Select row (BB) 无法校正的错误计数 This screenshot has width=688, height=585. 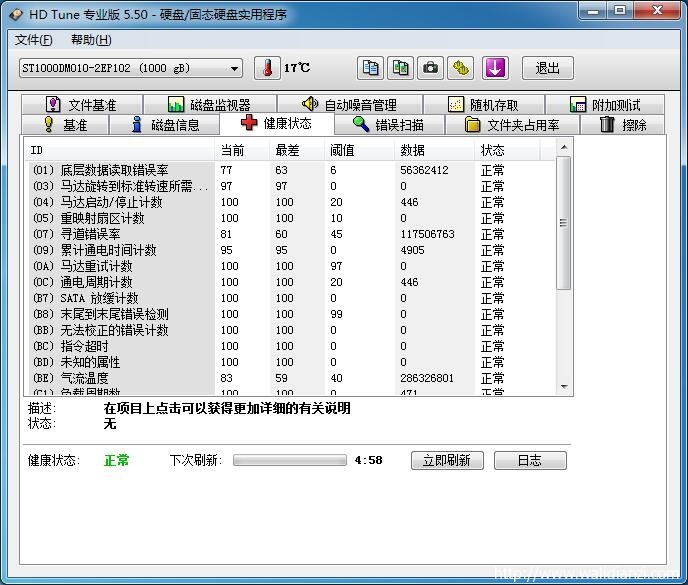tap(291, 330)
